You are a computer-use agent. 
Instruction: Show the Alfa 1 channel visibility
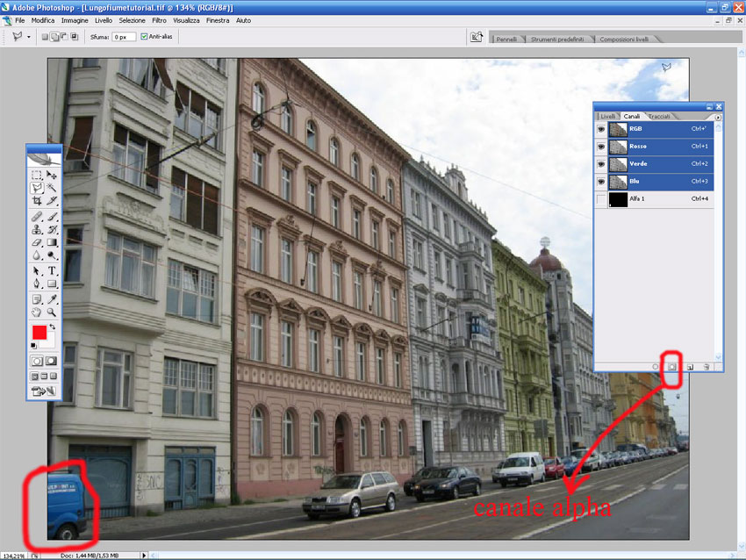pos(600,200)
